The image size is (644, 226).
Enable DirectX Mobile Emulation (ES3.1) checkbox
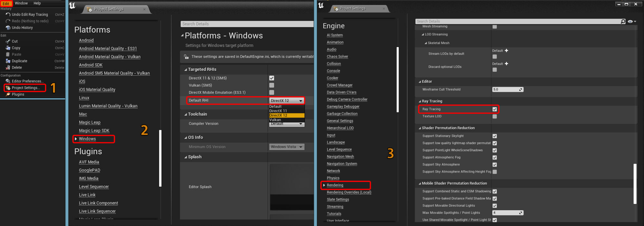tap(272, 92)
